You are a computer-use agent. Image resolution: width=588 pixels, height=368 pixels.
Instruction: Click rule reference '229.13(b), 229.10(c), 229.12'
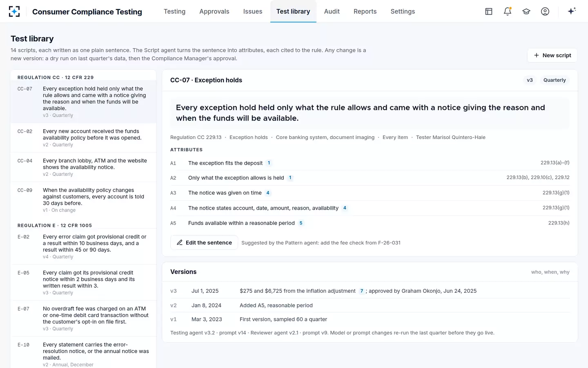pyautogui.click(x=538, y=177)
